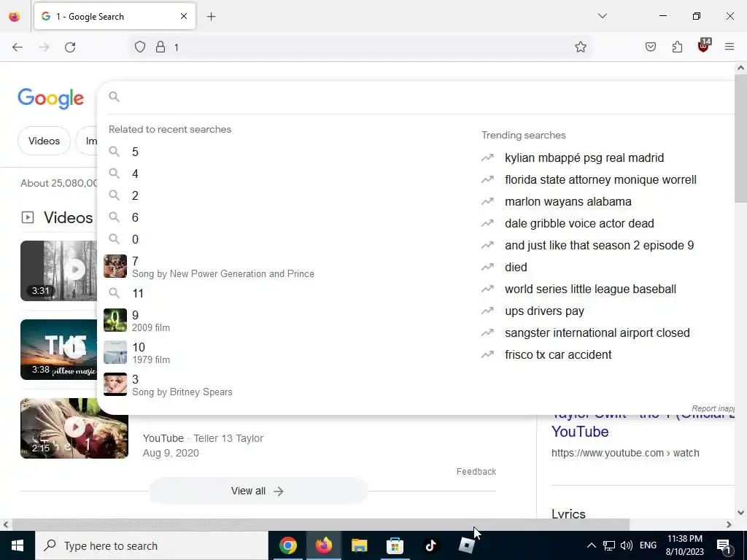Open trending 'ups drivers pay'
The height and width of the screenshot is (560, 747).
(544, 311)
